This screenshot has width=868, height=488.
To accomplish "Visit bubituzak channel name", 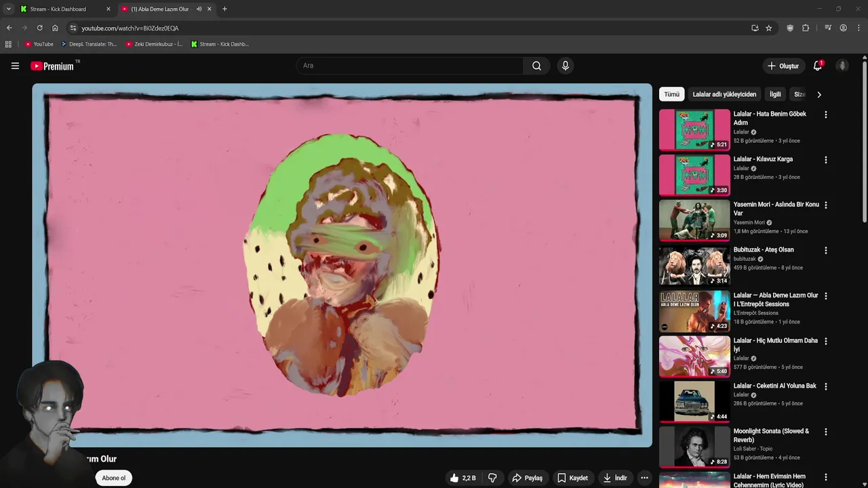I will pos(745,259).
